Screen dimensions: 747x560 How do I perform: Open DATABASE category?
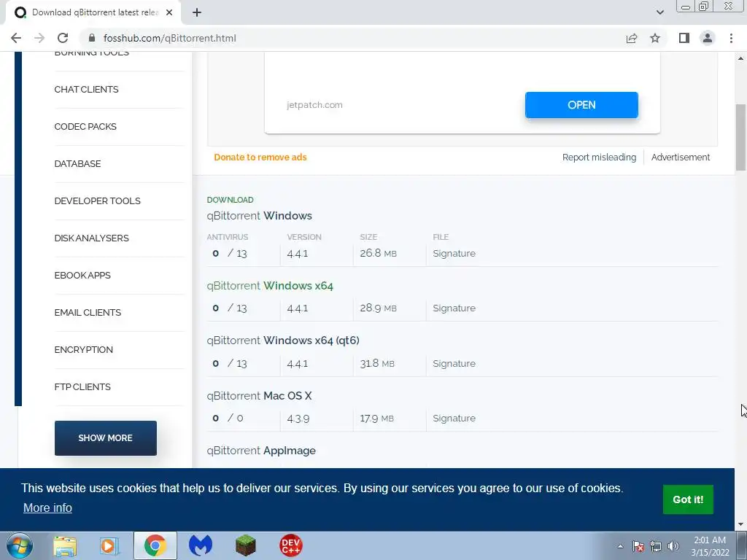click(x=77, y=164)
